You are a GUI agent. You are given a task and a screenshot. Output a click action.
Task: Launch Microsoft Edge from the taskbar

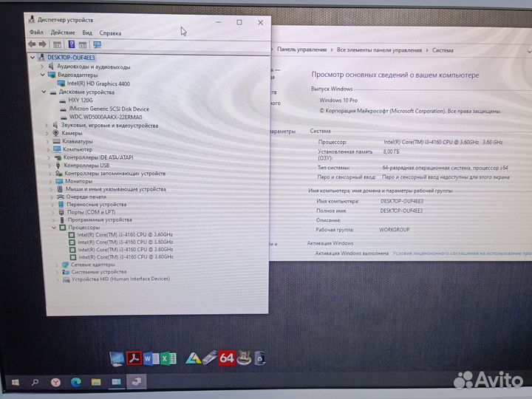click(x=75, y=382)
